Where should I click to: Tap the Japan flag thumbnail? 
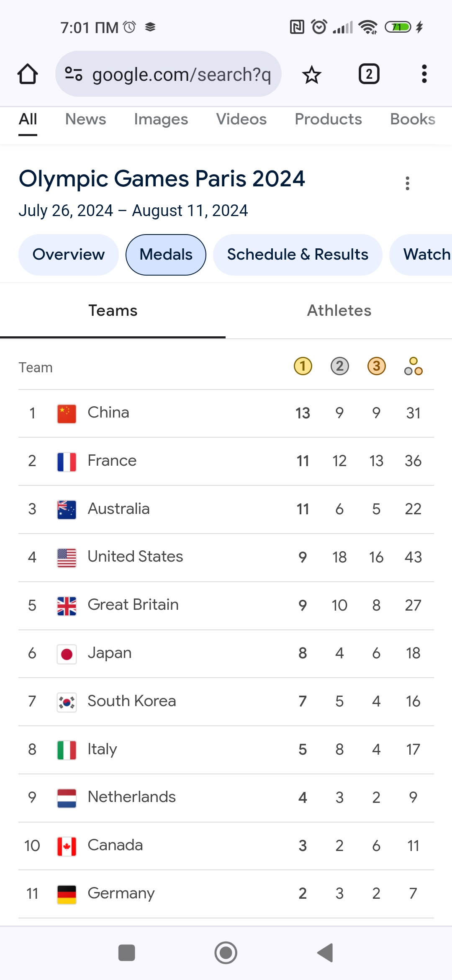tap(67, 654)
